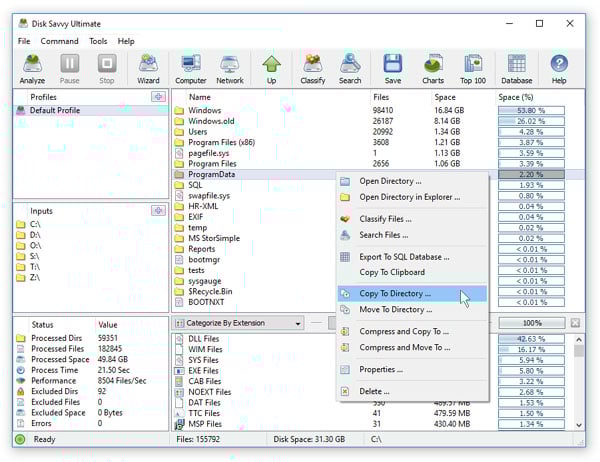
Task: Click the 53.80% bar for Windows
Action: click(530, 110)
